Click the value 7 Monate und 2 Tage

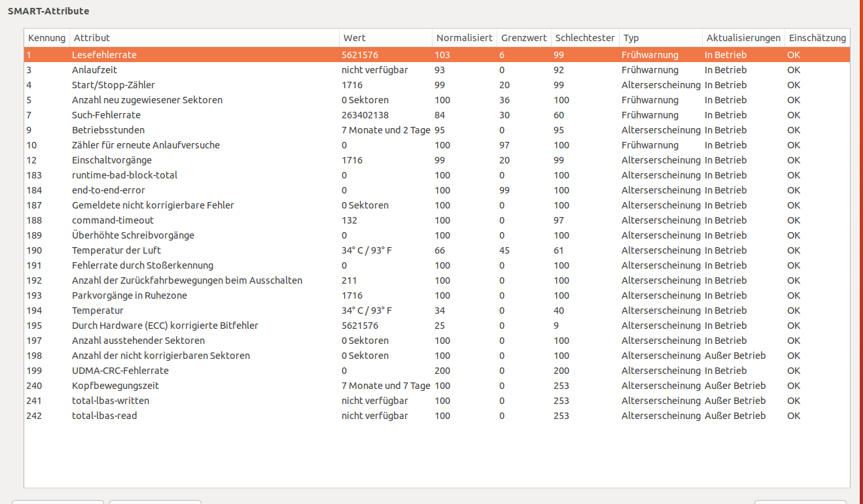tap(386, 130)
